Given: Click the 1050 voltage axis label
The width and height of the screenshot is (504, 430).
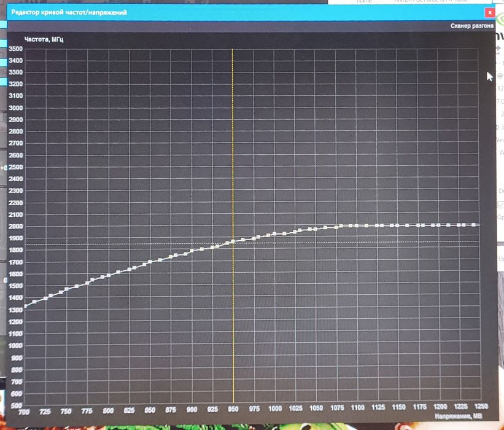Looking at the screenshot, I should coord(316,408).
